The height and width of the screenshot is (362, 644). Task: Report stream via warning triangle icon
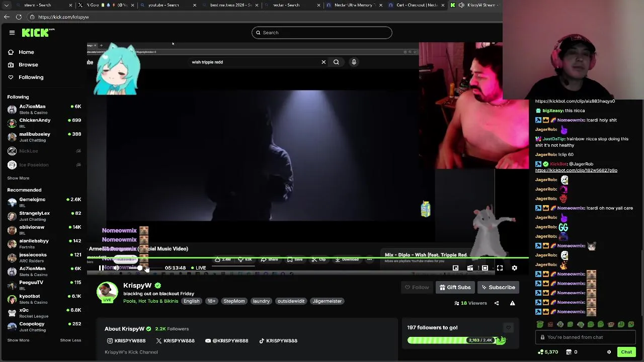click(512, 303)
